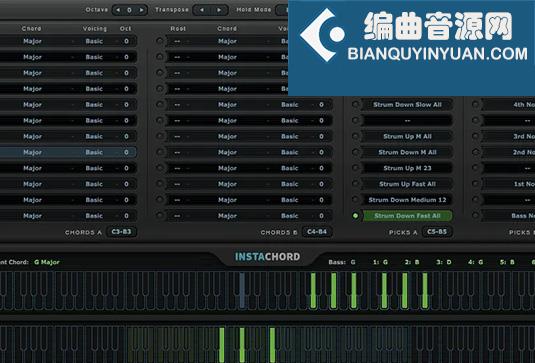The height and width of the screenshot is (363, 535).
Task: Open the Strum Up M All pick selector
Action: point(407,136)
